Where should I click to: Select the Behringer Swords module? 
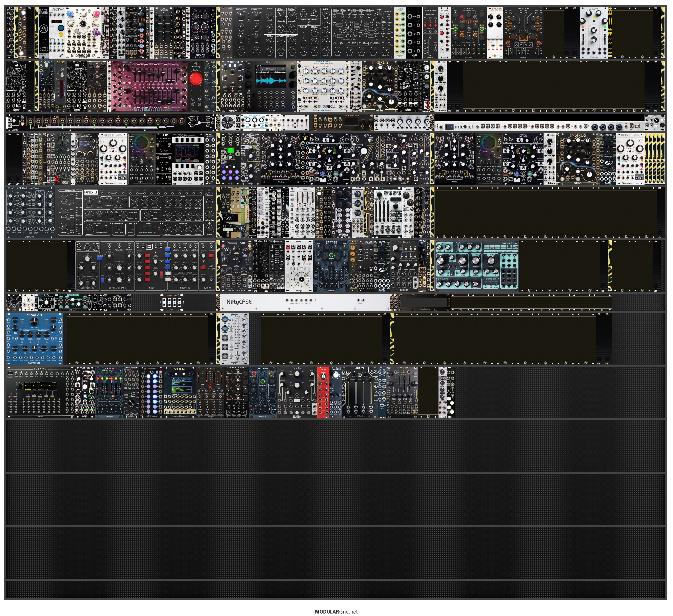(331, 266)
